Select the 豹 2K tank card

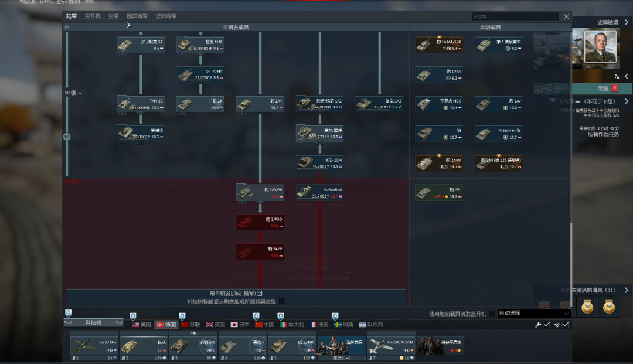pos(200,104)
